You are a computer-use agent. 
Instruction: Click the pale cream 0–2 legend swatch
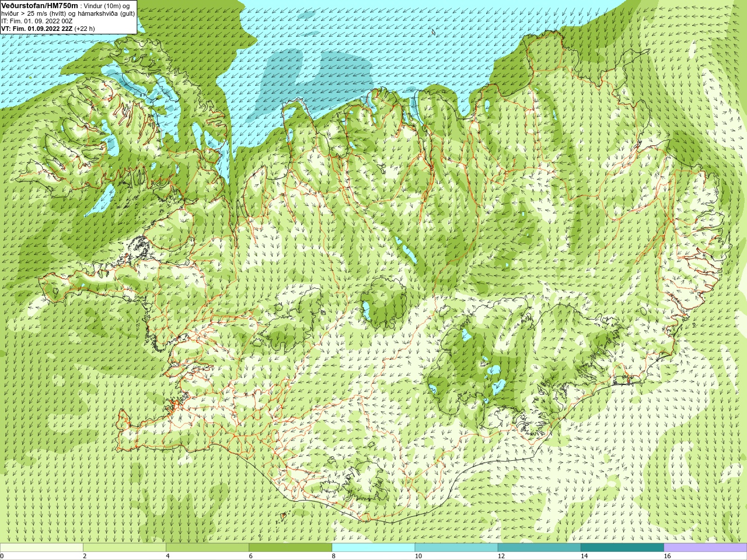(x=41, y=547)
